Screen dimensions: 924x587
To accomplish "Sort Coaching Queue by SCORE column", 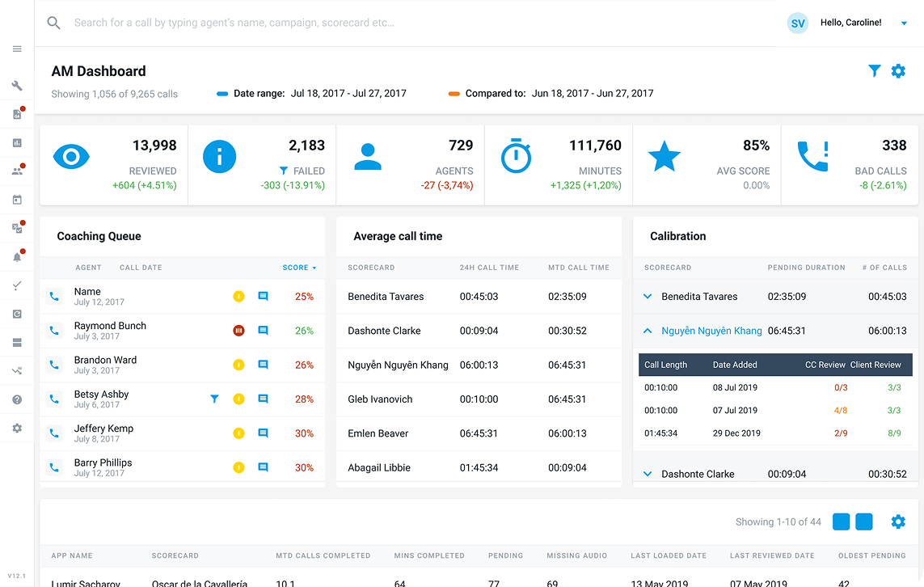I will pyautogui.click(x=299, y=268).
